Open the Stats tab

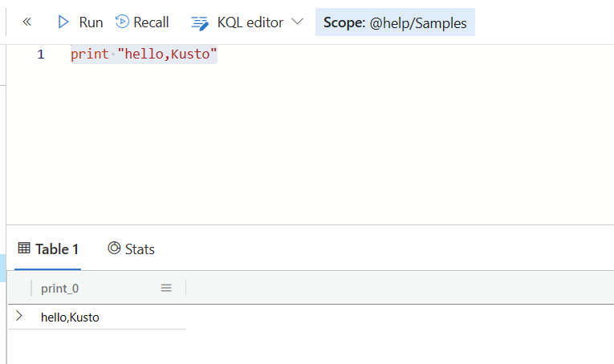click(131, 249)
